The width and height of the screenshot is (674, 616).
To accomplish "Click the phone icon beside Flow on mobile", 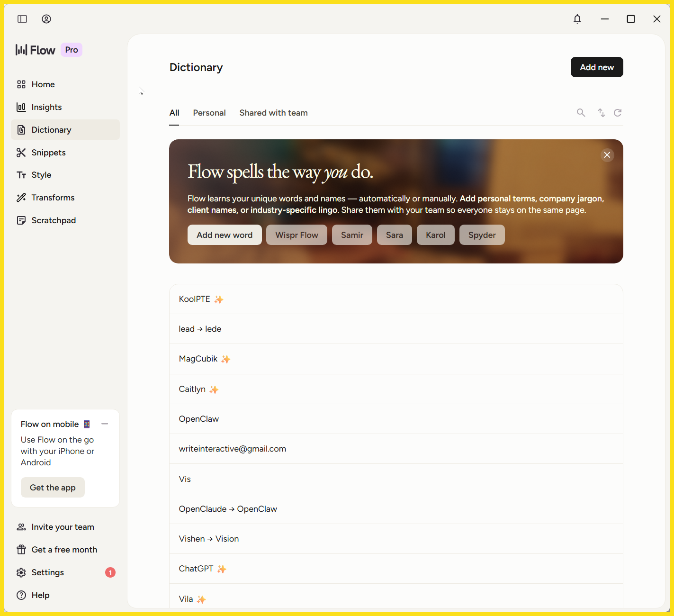I will pos(87,424).
